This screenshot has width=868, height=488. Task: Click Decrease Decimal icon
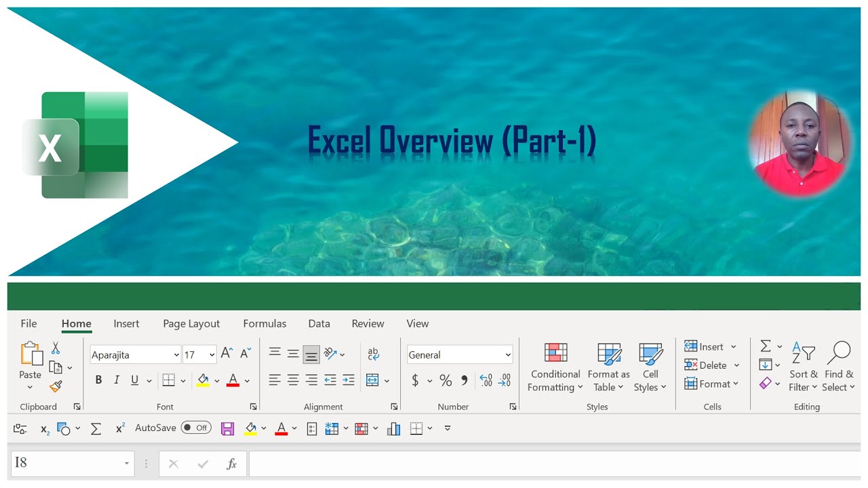point(504,380)
